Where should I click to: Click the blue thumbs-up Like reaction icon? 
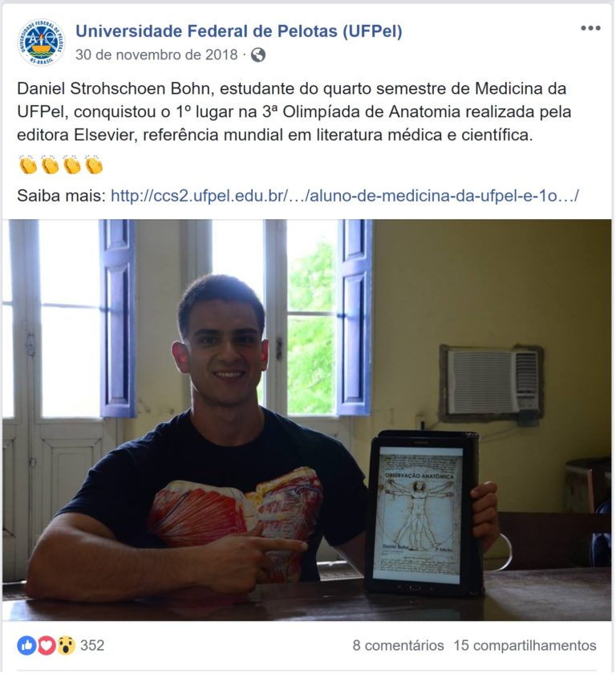[x=26, y=646]
